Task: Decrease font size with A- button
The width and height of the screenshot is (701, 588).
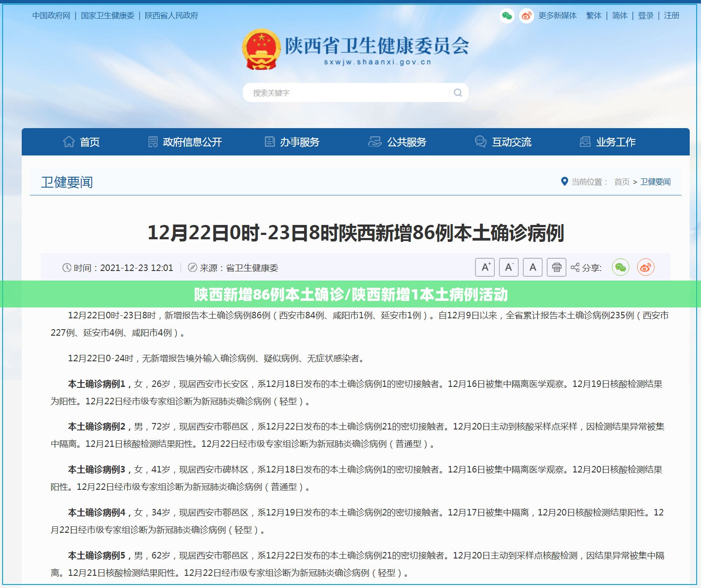Action: pos(509,267)
